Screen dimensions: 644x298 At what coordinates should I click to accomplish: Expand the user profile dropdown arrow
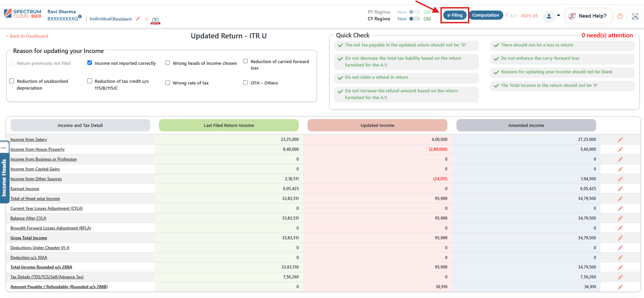(x=559, y=16)
